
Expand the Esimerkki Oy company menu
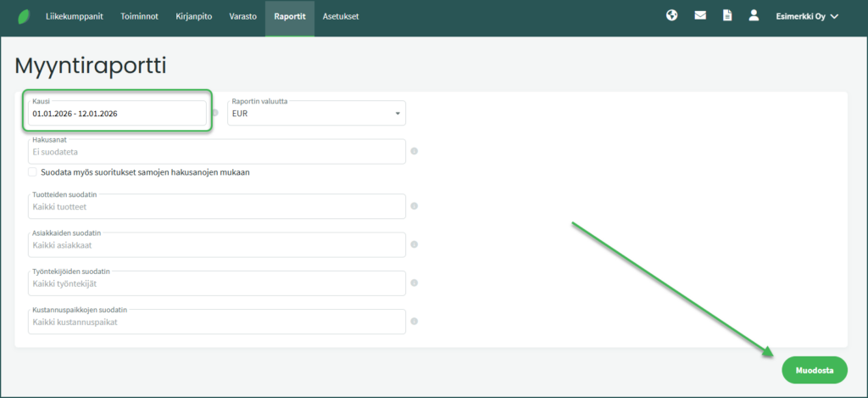click(x=807, y=16)
